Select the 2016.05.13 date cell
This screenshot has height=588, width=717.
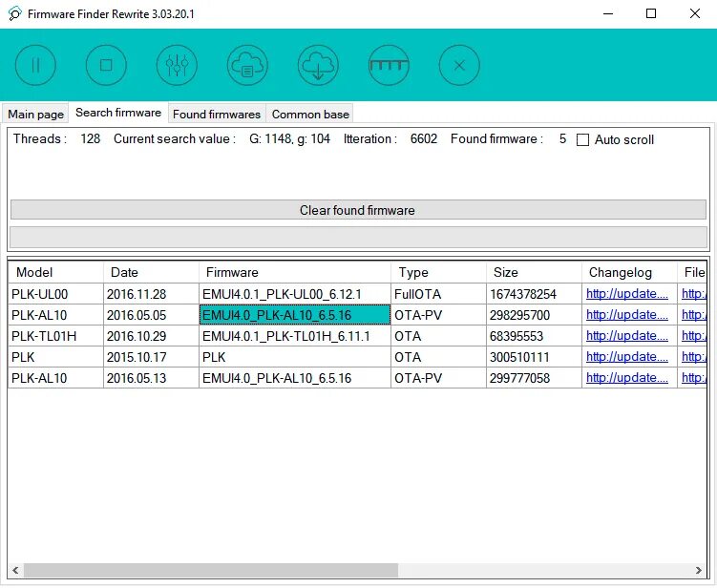point(152,378)
